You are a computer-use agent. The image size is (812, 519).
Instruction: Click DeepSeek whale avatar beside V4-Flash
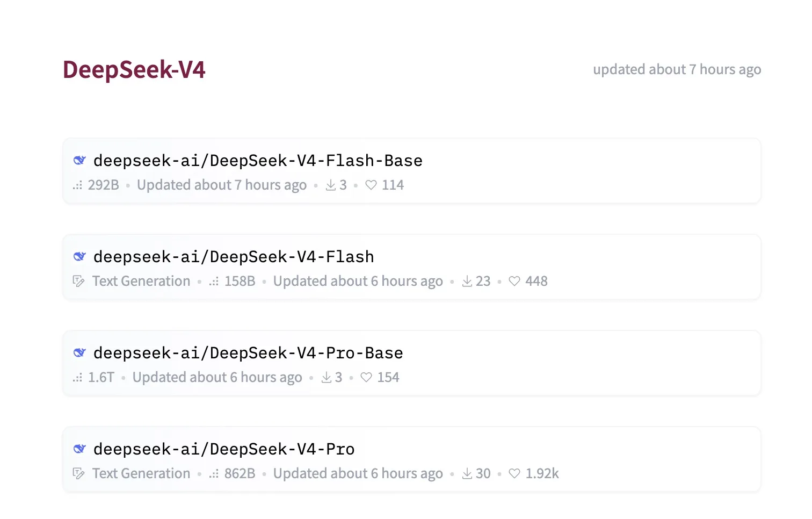pos(79,256)
